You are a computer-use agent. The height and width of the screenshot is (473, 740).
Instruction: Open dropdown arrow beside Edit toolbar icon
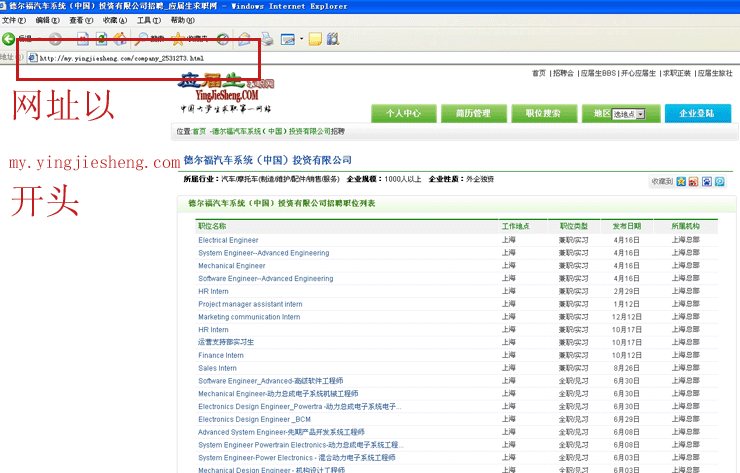pos(302,39)
